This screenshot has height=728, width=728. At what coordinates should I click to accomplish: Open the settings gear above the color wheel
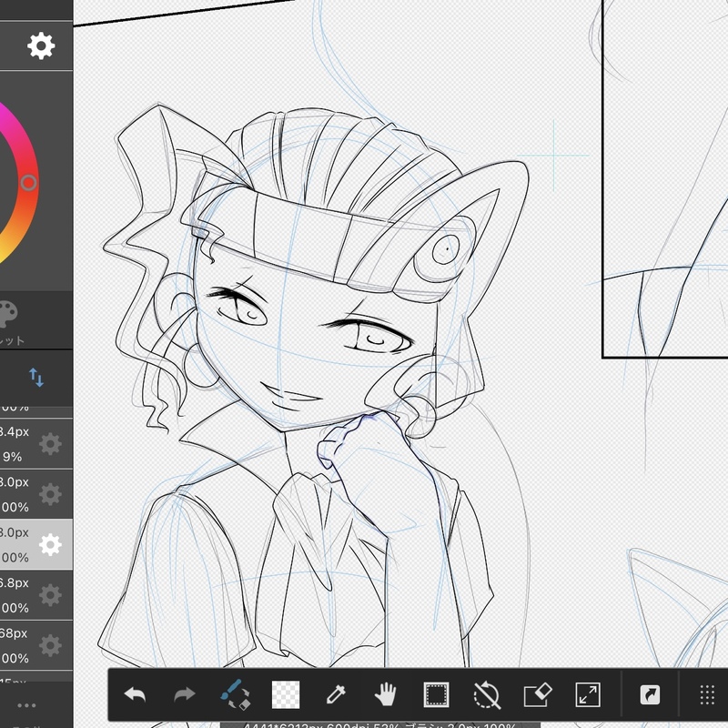pyautogui.click(x=41, y=45)
